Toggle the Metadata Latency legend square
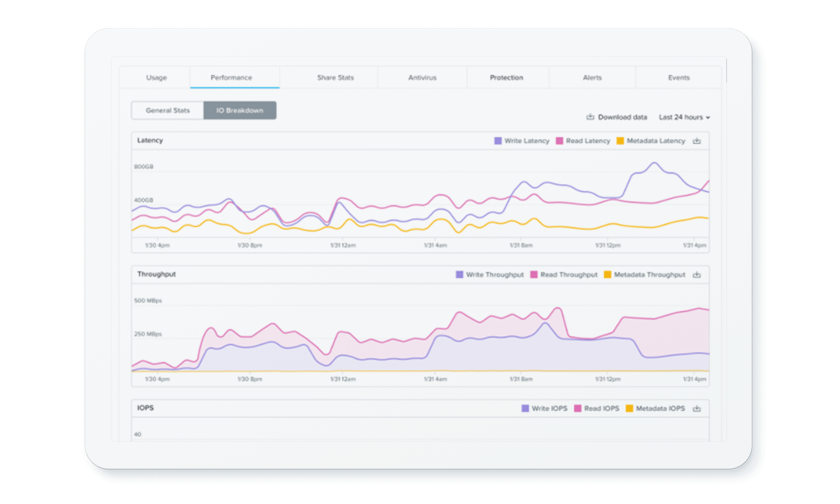The height and width of the screenshot is (504, 840). pyautogui.click(x=620, y=141)
